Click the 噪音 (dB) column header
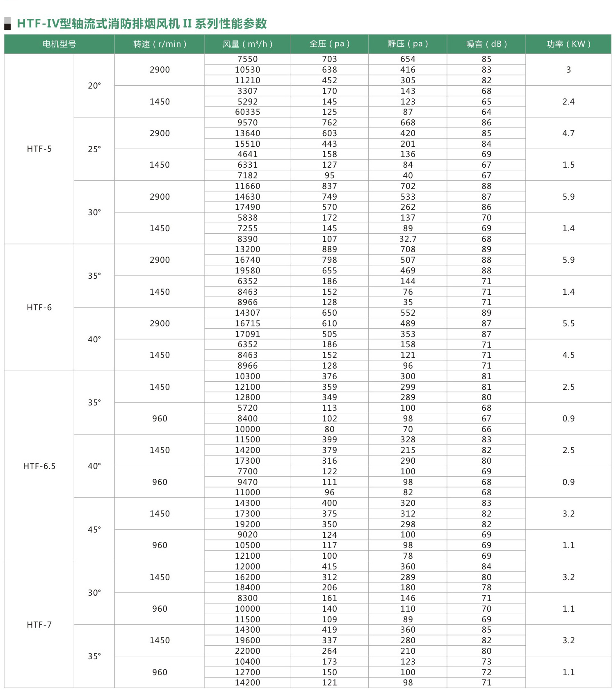This screenshot has height=692, width=616. click(486, 44)
